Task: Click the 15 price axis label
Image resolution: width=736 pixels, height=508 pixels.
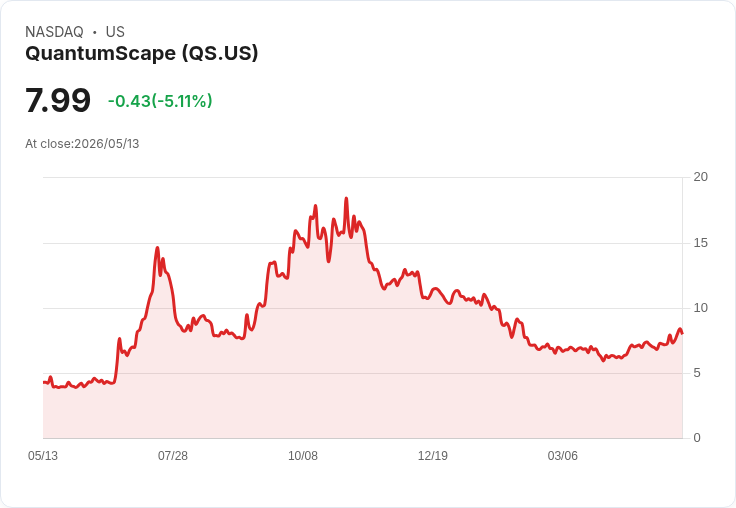Action: coord(701,243)
